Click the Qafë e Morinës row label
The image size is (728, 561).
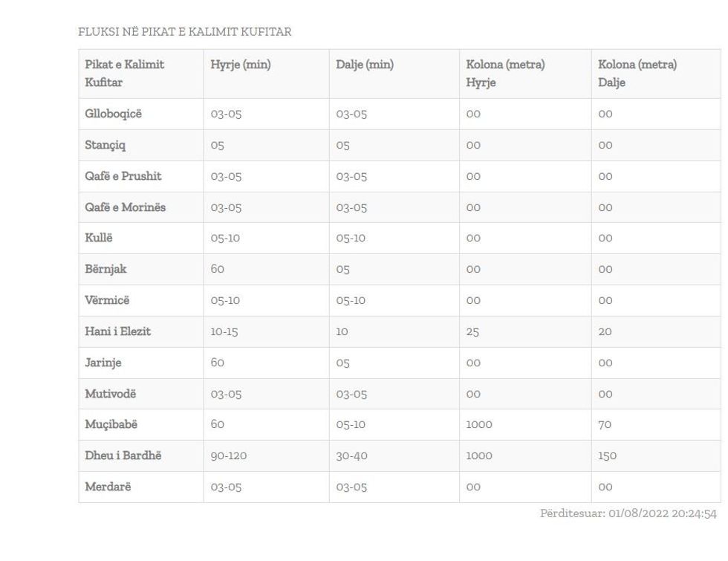click(x=125, y=207)
